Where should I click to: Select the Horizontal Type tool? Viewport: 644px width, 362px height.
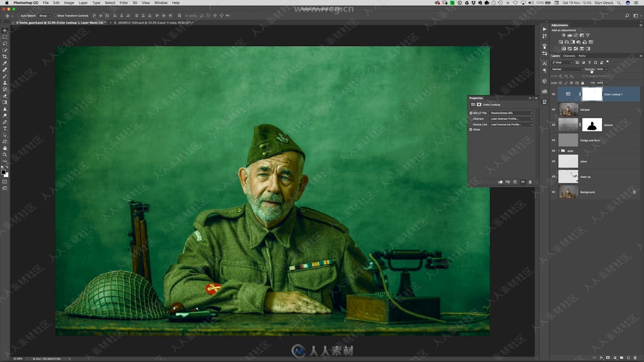(5, 129)
